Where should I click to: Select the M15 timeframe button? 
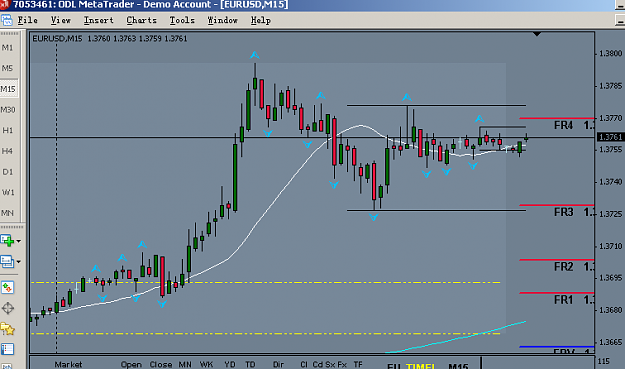(x=8, y=89)
